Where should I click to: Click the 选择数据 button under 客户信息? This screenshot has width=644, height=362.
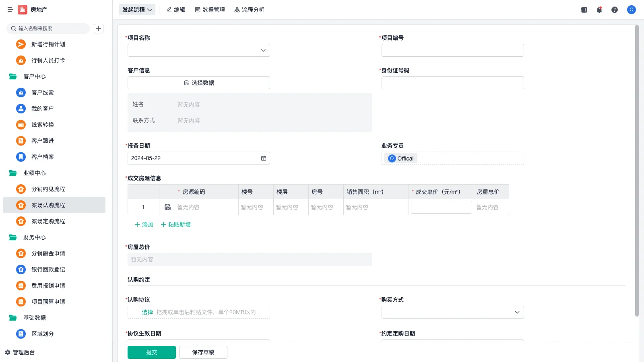[x=199, y=83]
